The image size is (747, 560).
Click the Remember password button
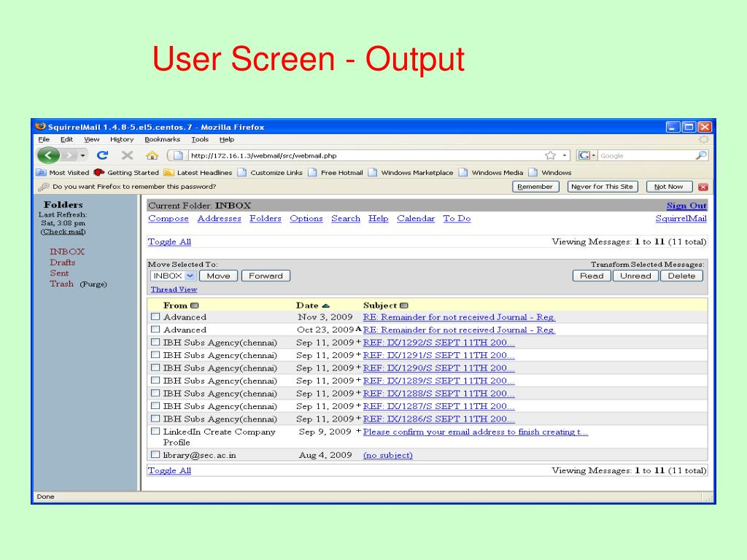(535, 187)
